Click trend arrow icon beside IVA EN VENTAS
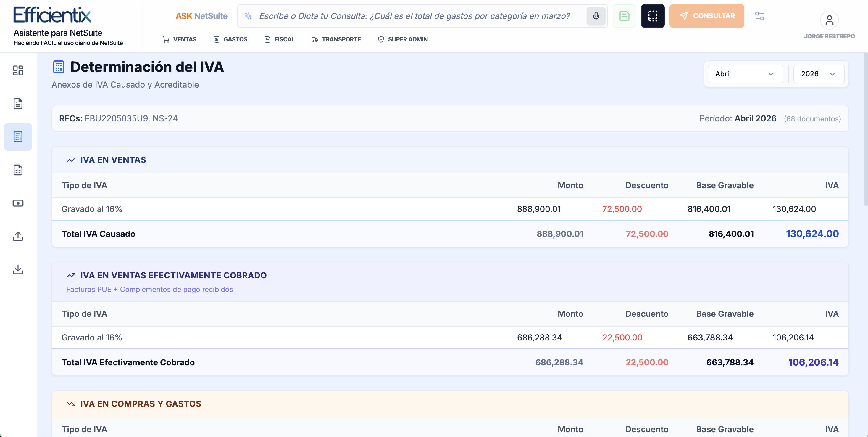This screenshot has height=437, width=868. coord(71,160)
